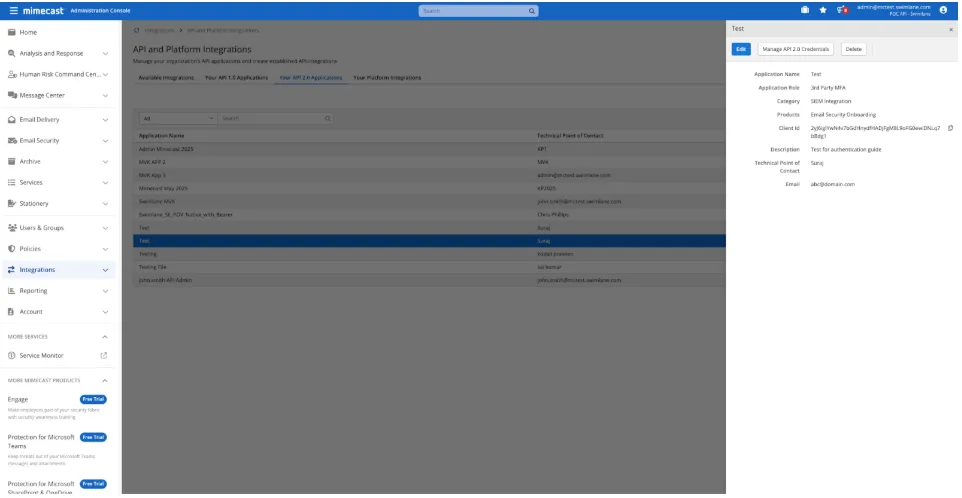Click the Engage Free Trial badge
The width and height of the screenshot is (962, 498).
click(93, 399)
